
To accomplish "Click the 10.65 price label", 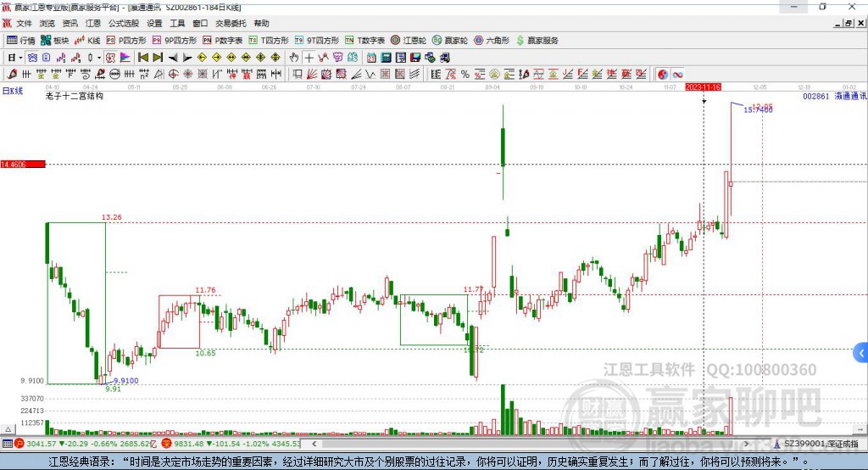I will [x=205, y=353].
